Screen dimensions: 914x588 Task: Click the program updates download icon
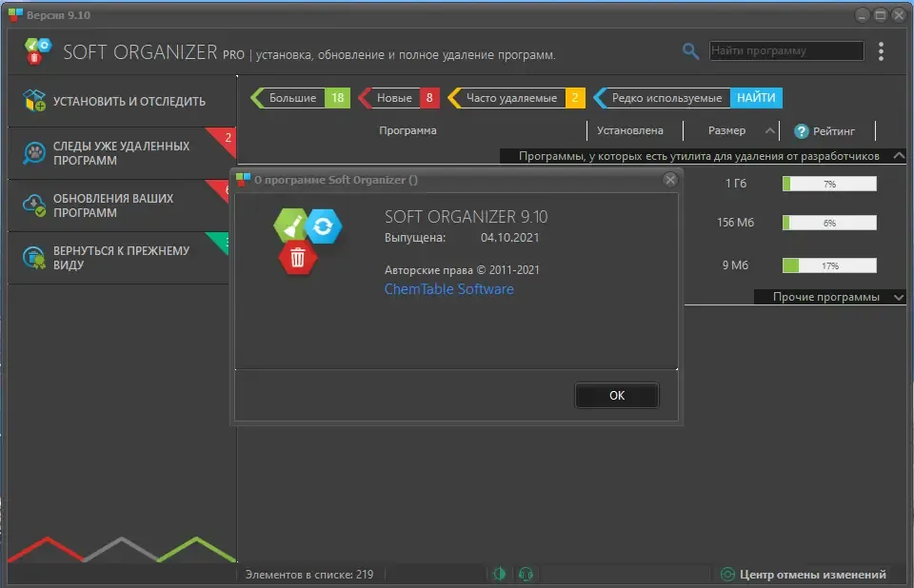tap(34, 206)
